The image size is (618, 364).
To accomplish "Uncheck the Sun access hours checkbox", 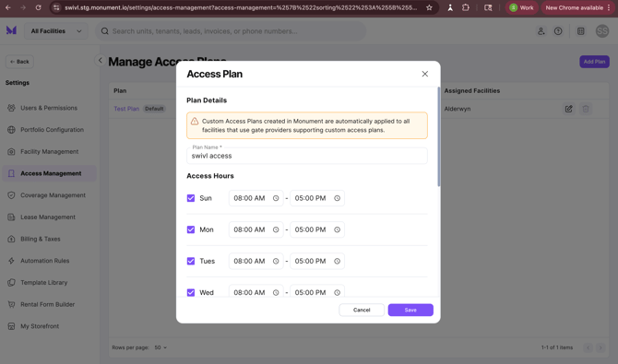I will [191, 198].
